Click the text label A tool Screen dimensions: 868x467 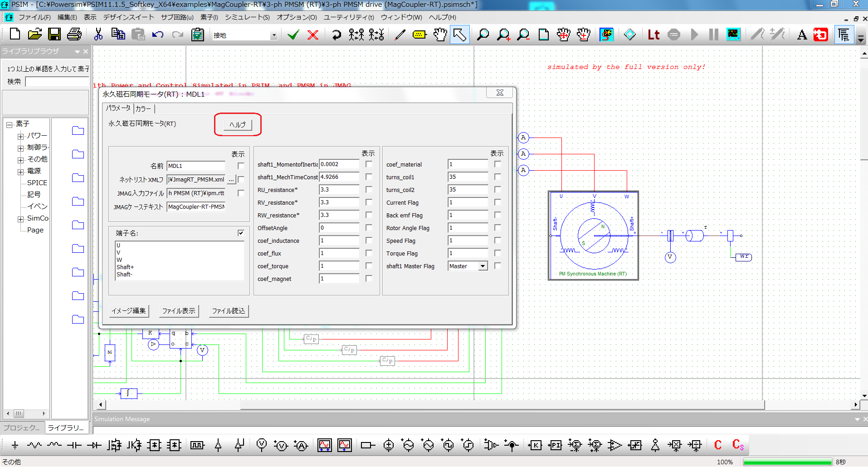[801, 34]
